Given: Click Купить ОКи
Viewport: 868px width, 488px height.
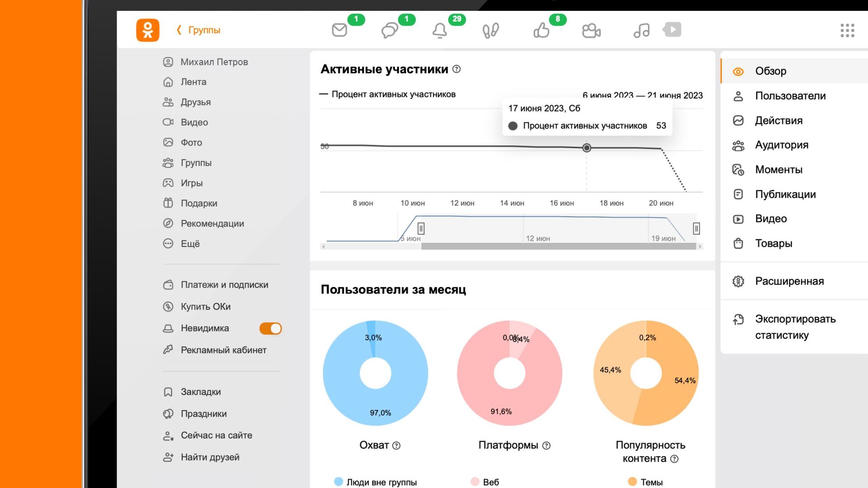Looking at the screenshot, I should point(197,307).
